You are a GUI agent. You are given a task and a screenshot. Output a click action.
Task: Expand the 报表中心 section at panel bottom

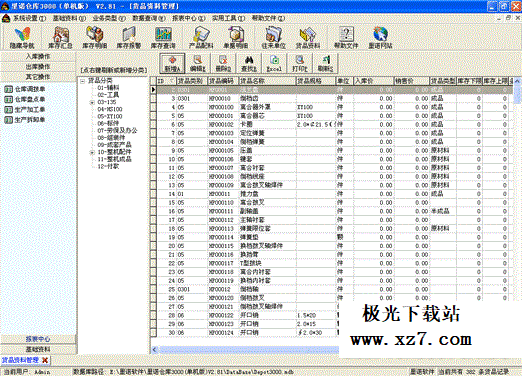click(x=38, y=339)
